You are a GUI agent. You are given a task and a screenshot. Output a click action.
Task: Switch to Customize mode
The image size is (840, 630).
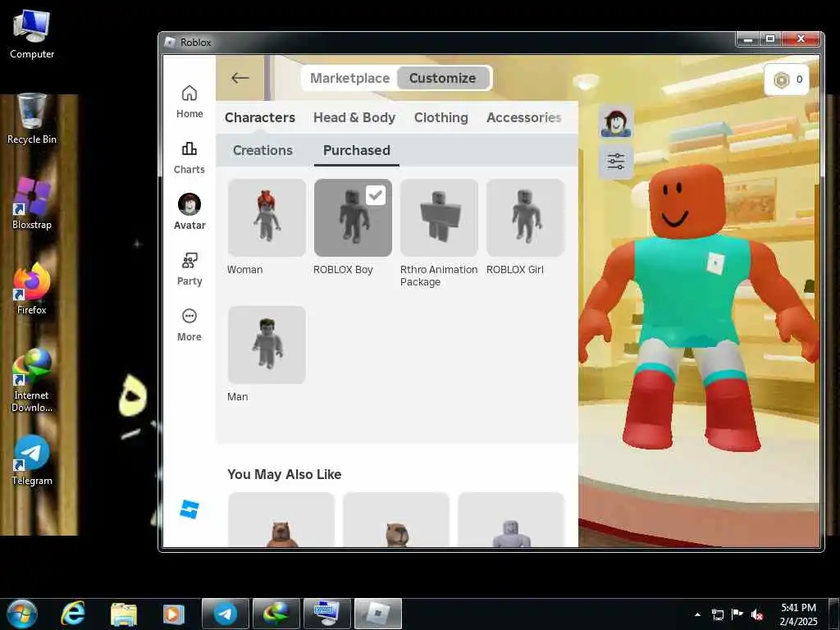click(x=442, y=78)
